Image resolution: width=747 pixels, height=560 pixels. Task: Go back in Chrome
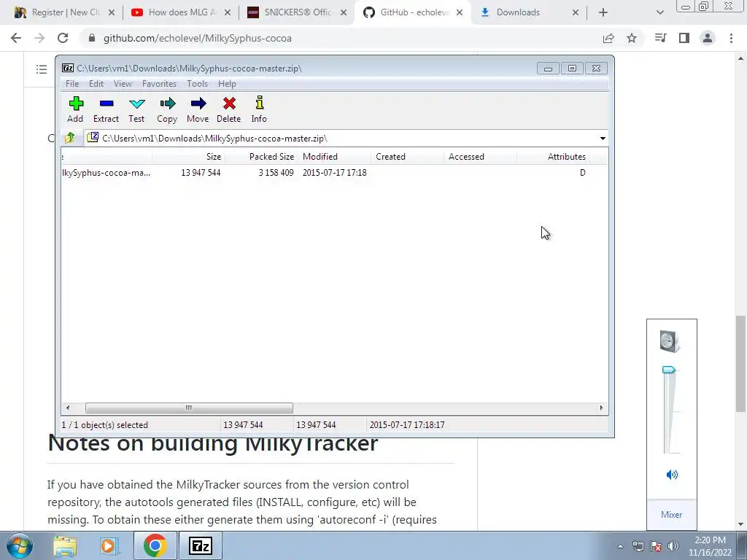click(16, 38)
